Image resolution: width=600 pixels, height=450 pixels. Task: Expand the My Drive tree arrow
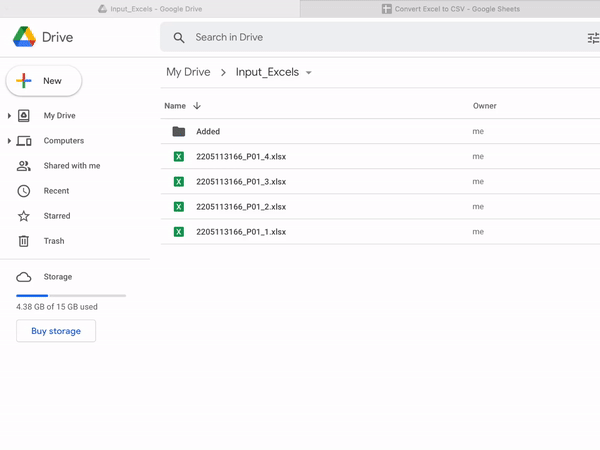coord(9,116)
